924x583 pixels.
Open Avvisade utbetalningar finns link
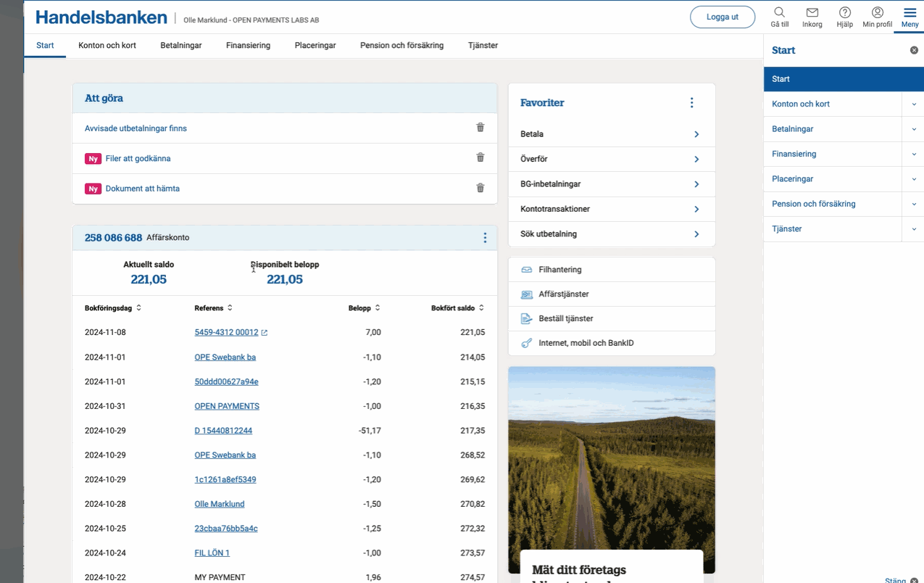click(136, 128)
